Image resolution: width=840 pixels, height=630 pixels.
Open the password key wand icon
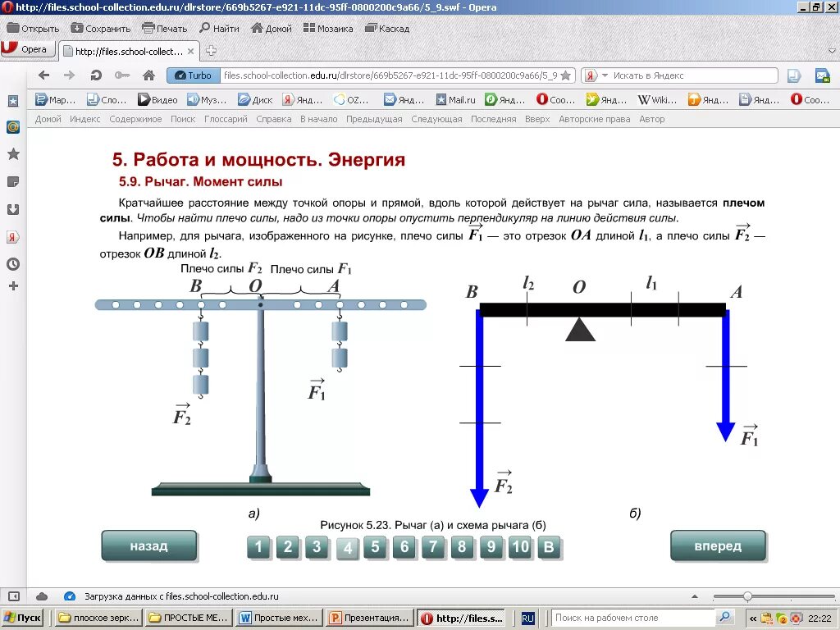(122, 75)
